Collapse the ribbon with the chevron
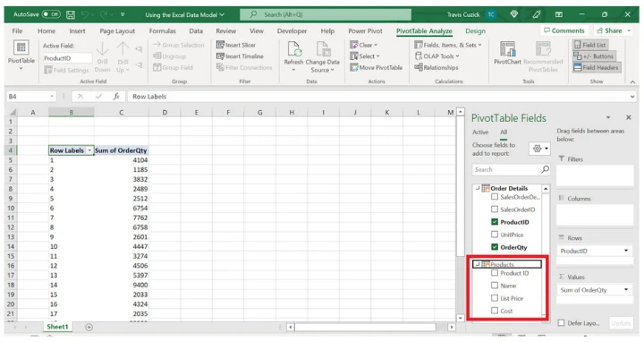Screen dimensions: 644x342 pos(632,81)
